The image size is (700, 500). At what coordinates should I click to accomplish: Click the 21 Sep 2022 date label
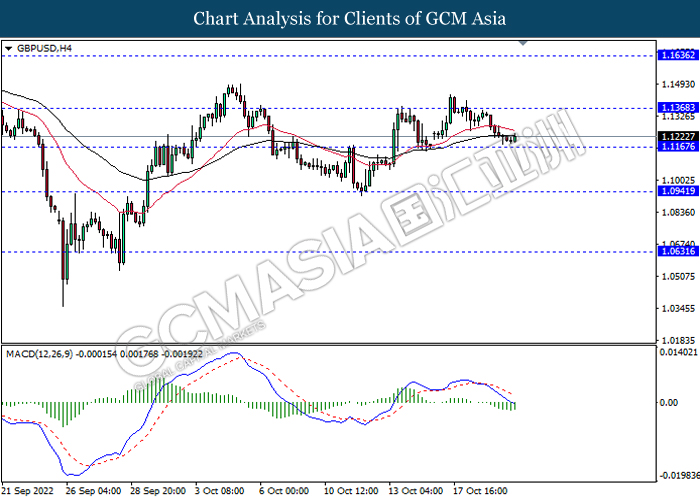pos(28,491)
